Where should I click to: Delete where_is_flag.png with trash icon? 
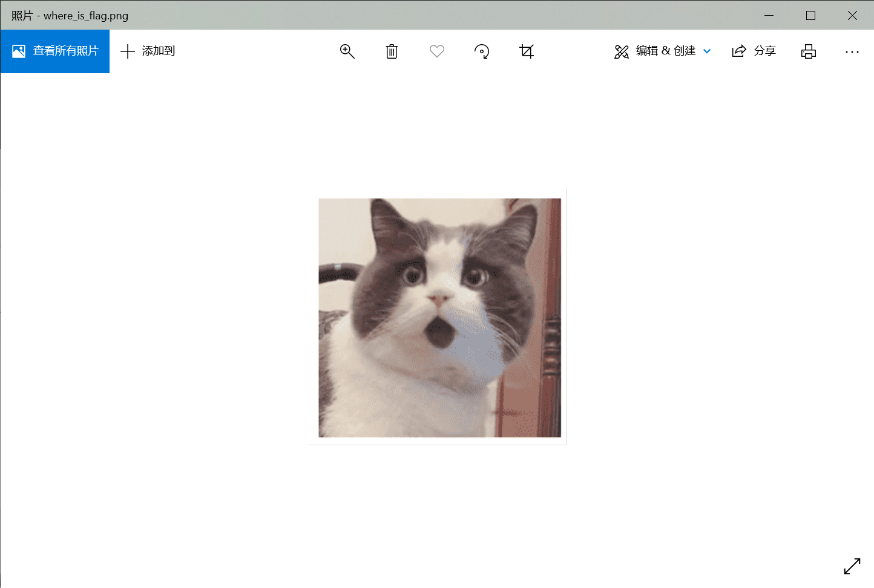[392, 51]
